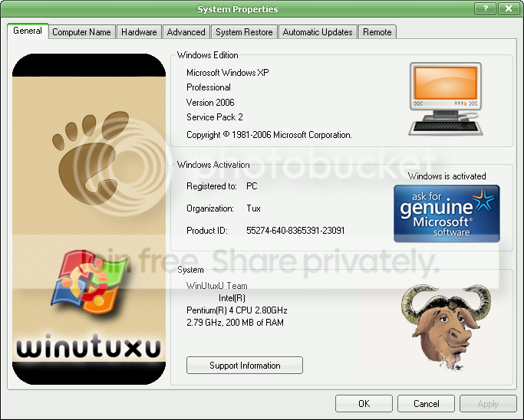524x420 pixels.
Task: Click the ask for genuine Microsoft badge
Action: [447, 214]
